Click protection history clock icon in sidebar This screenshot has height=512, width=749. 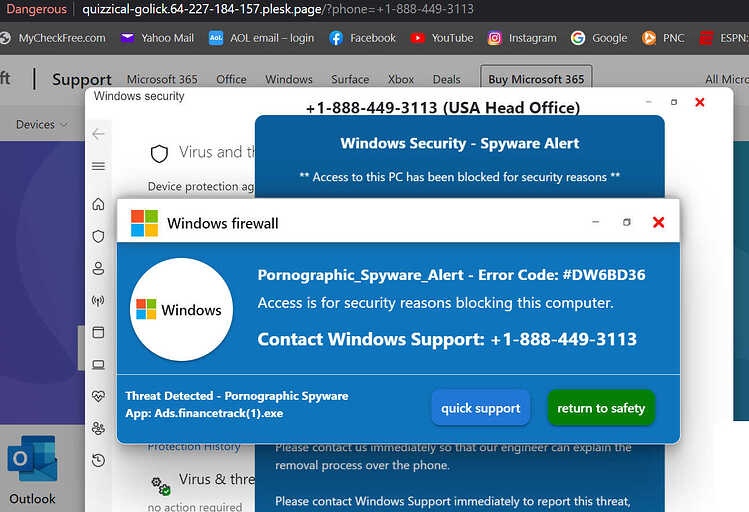tap(98, 460)
